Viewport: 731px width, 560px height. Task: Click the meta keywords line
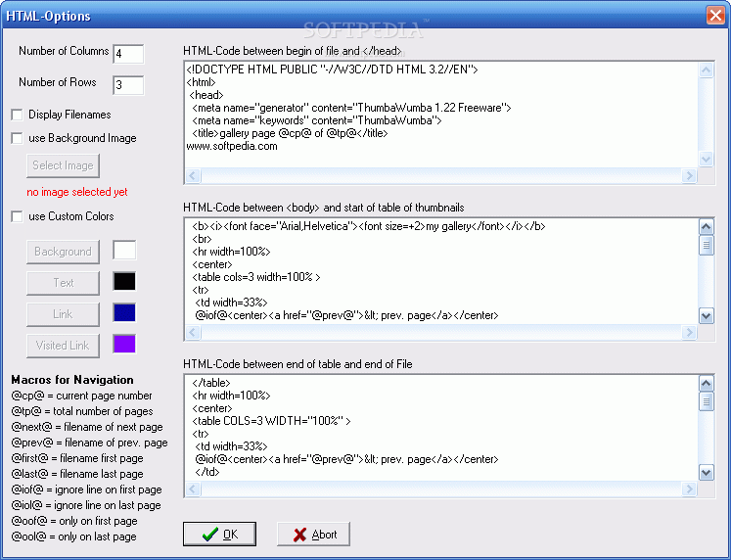click(317, 120)
